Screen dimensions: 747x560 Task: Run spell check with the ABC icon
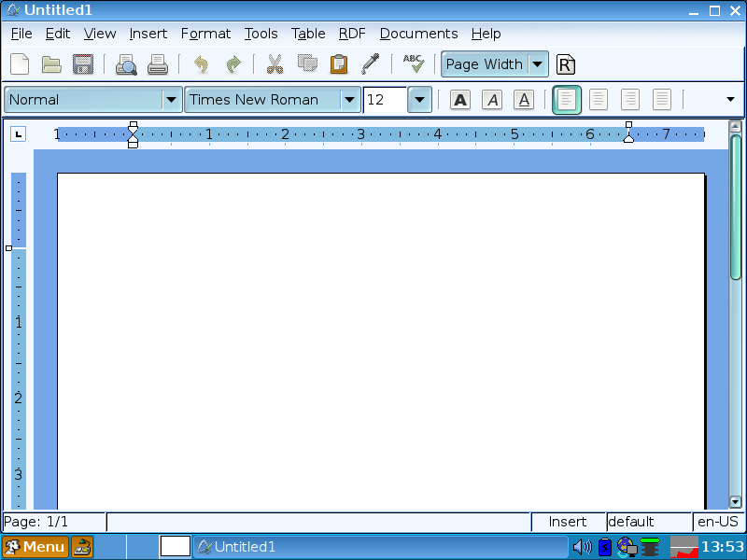coord(413,63)
